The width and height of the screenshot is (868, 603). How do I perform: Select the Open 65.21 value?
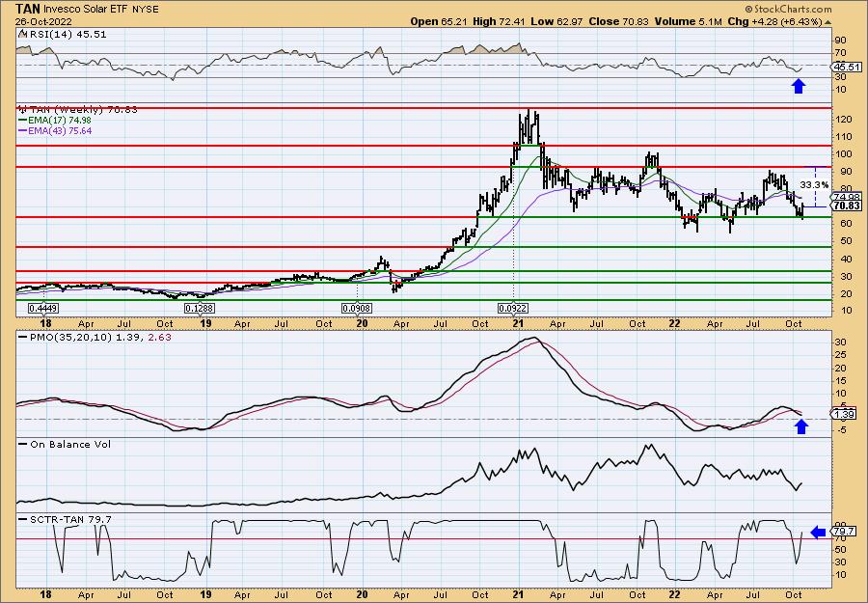(437, 21)
